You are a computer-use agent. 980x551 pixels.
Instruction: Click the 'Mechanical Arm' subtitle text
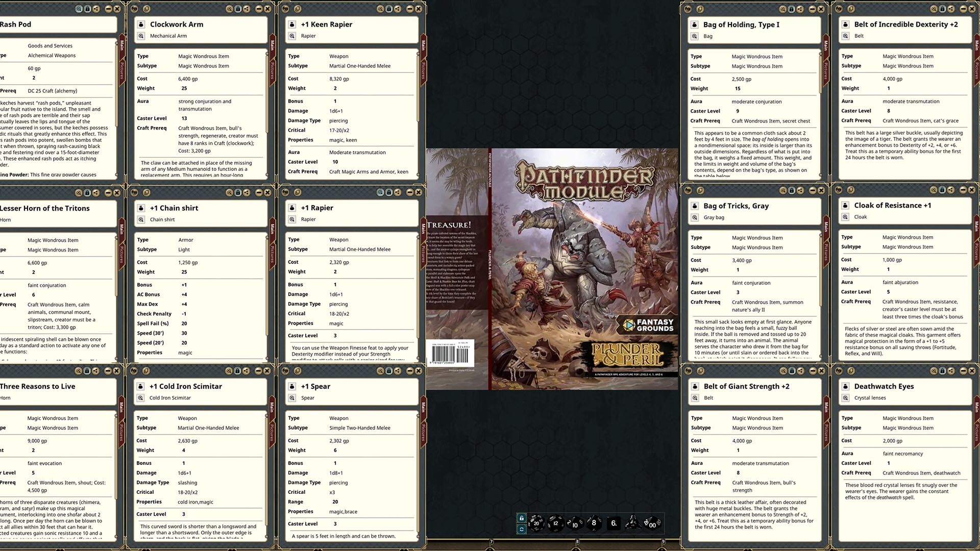168,36
